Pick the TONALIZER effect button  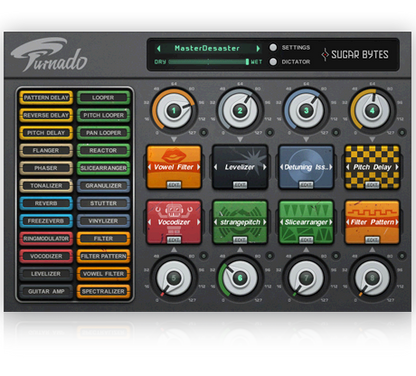[x=46, y=186]
